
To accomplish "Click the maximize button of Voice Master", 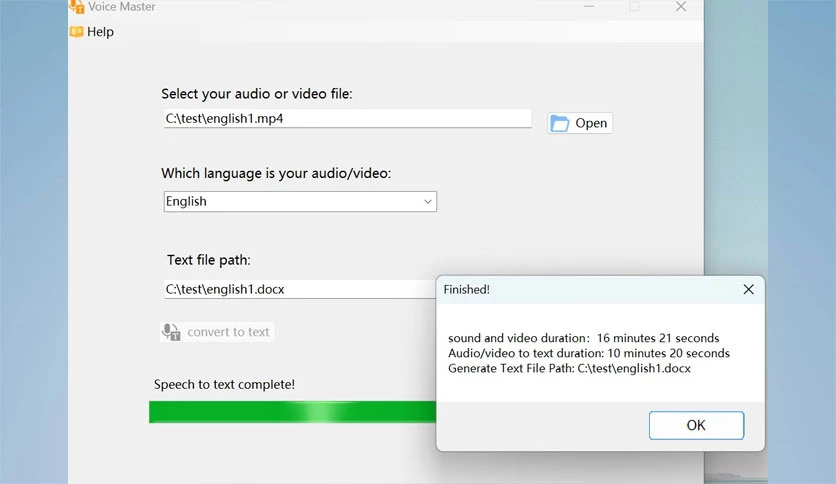I will click(634, 6).
